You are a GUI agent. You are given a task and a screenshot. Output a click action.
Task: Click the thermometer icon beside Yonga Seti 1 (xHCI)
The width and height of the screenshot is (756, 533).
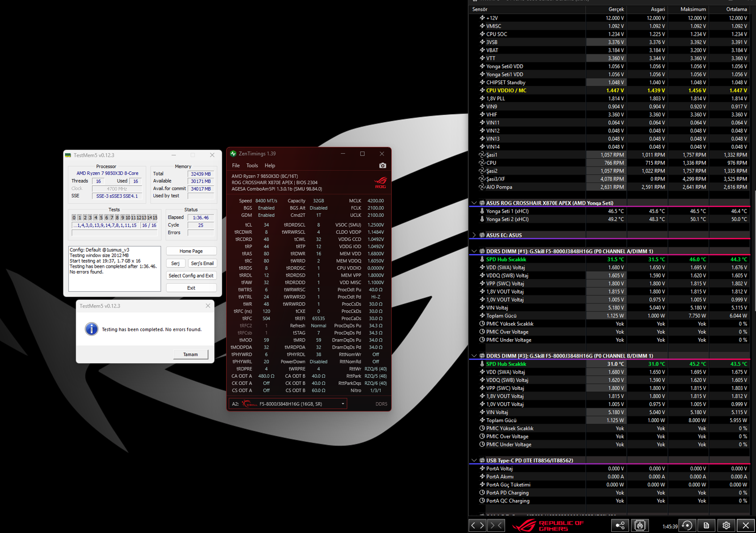tap(482, 211)
